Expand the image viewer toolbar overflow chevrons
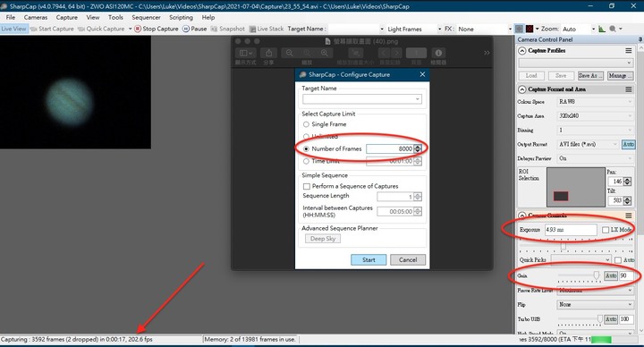 click(x=487, y=53)
